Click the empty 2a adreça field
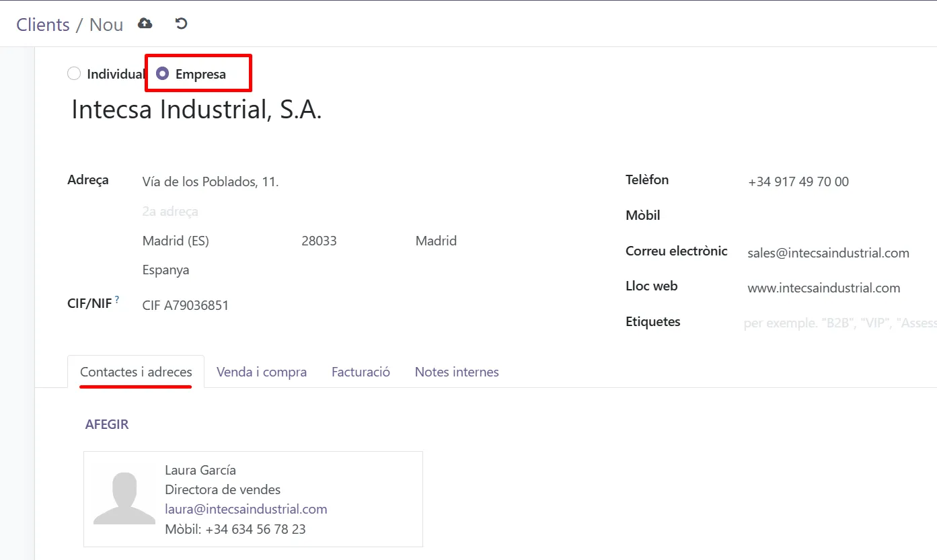Image resolution: width=937 pixels, height=560 pixels. click(269, 212)
